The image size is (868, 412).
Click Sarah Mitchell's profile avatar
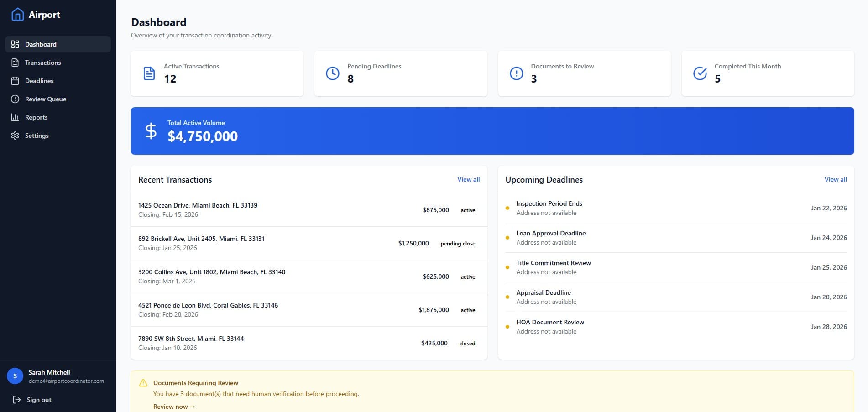[15, 376]
